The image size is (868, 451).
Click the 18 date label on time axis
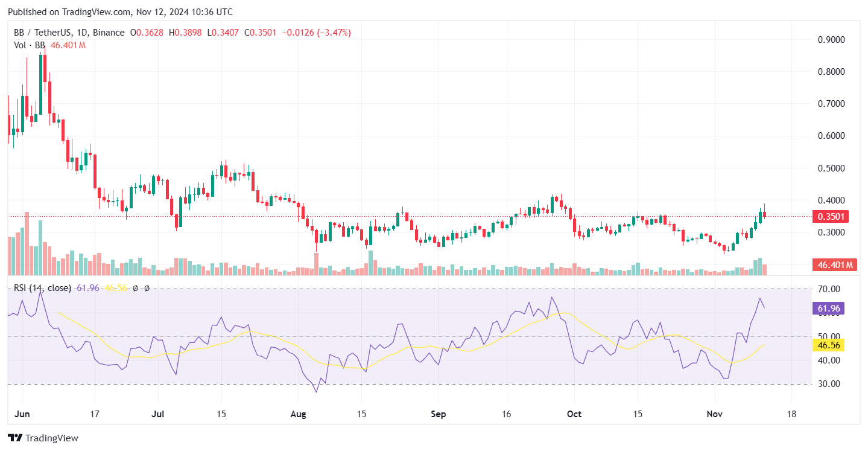click(791, 414)
